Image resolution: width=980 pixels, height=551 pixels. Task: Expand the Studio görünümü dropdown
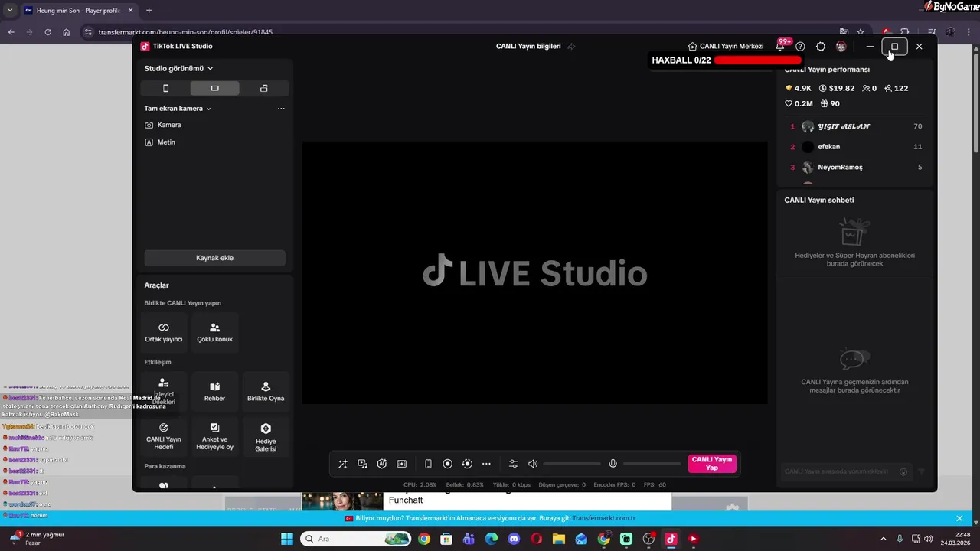[x=178, y=68]
